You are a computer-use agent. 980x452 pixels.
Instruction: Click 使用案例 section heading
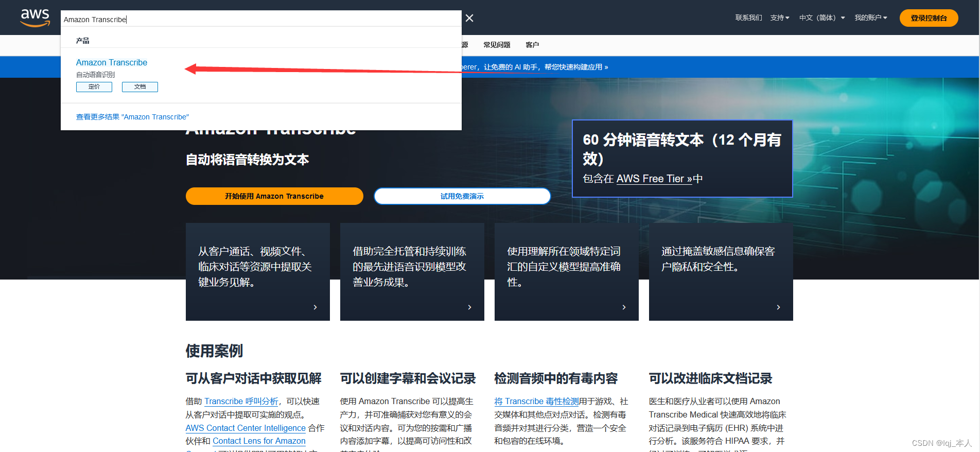214,351
